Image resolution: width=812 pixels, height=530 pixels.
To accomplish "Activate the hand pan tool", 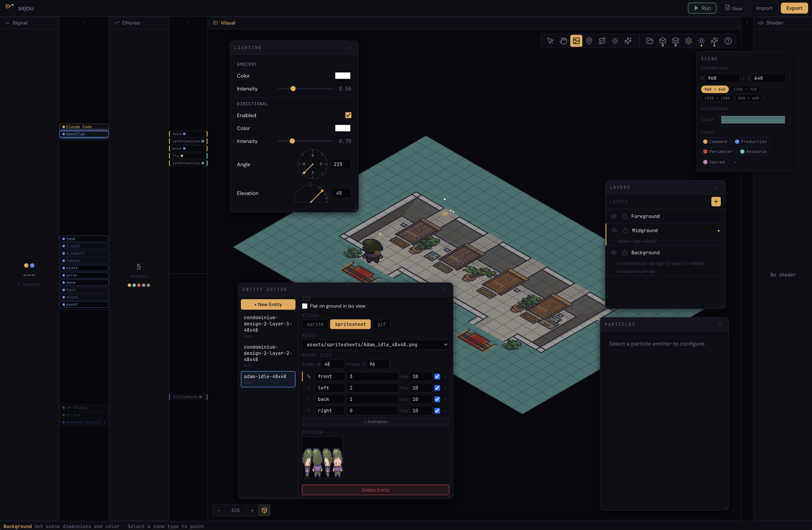I will (563, 41).
